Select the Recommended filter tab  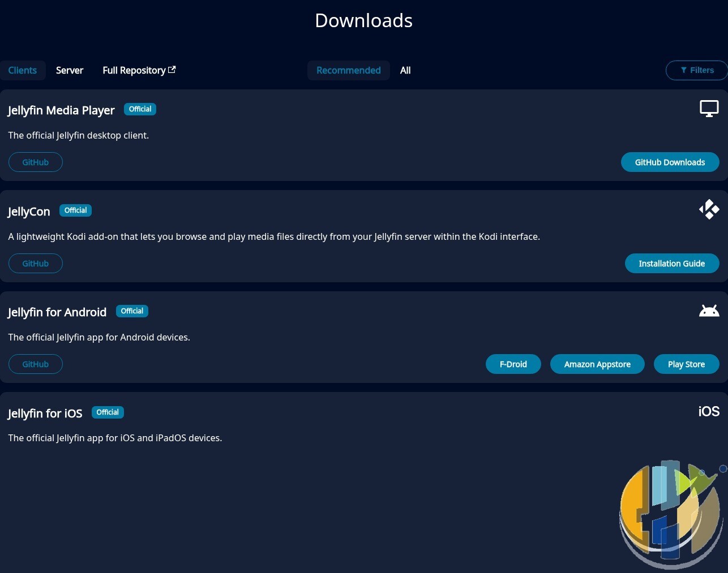[349, 70]
